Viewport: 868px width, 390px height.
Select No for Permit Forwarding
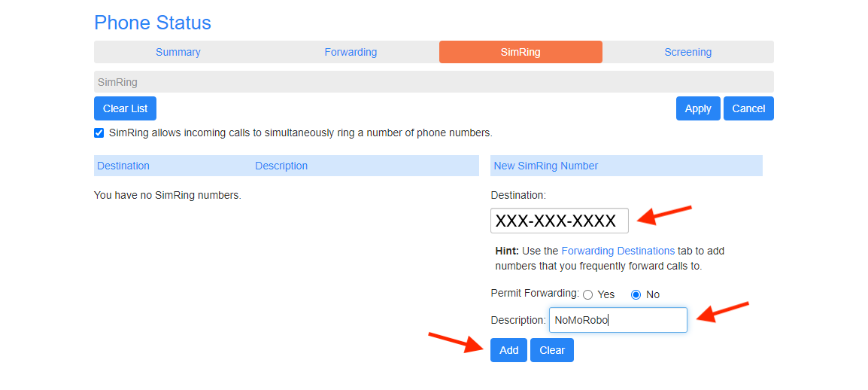tap(636, 294)
